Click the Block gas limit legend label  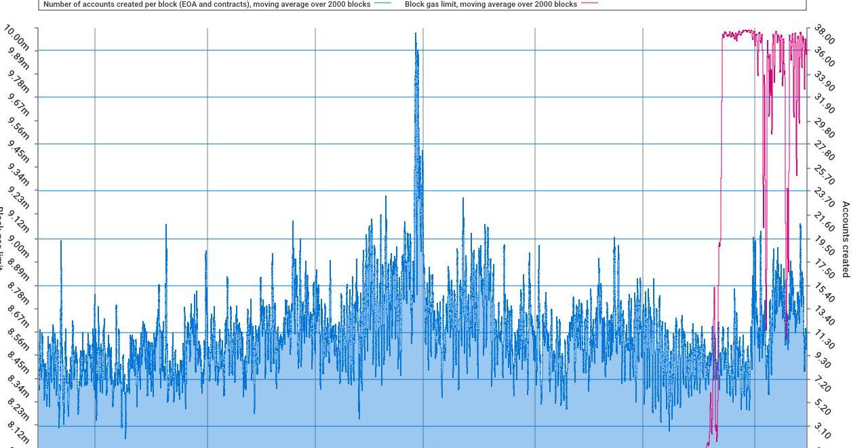tap(490, 4)
